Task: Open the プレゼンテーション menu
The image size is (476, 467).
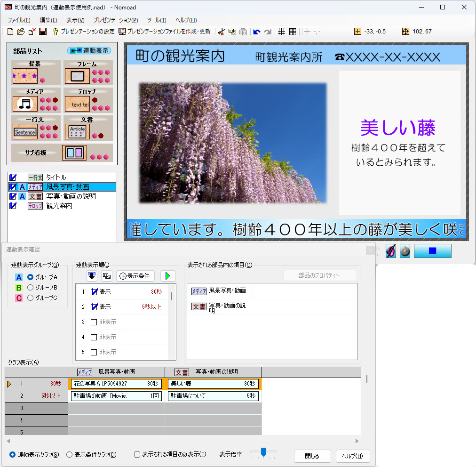Action: pyautogui.click(x=116, y=20)
